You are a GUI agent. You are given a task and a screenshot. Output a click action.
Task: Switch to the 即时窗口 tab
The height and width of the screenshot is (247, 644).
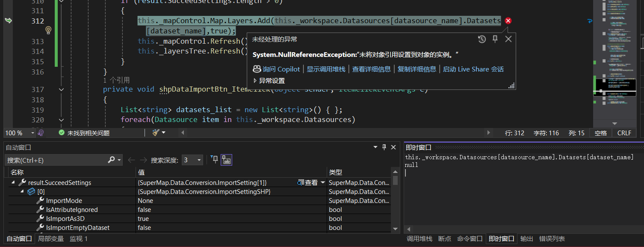[502, 239]
